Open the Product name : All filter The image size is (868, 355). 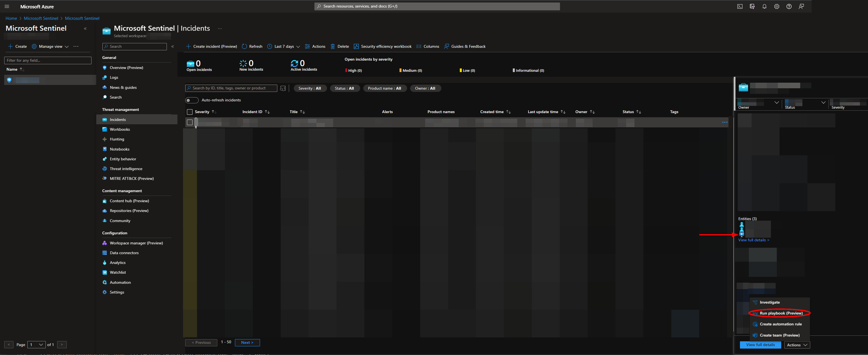click(384, 89)
